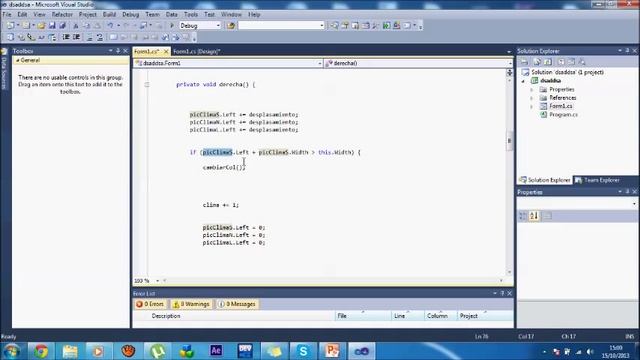Click the Comment out selected lines icon

[89, 37]
